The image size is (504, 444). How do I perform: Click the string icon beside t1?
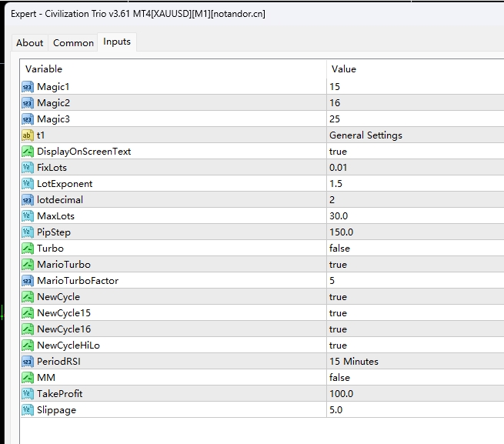pos(28,135)
